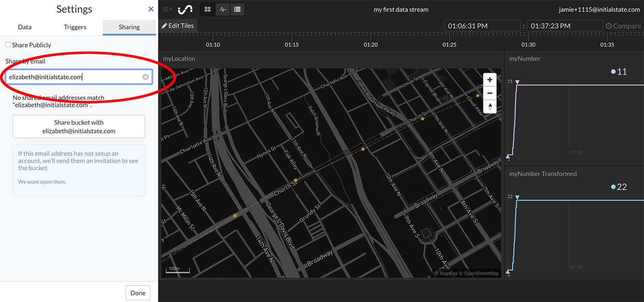Enable the Share Publicly checkbox
644x302 pixels.
[8, 45]
